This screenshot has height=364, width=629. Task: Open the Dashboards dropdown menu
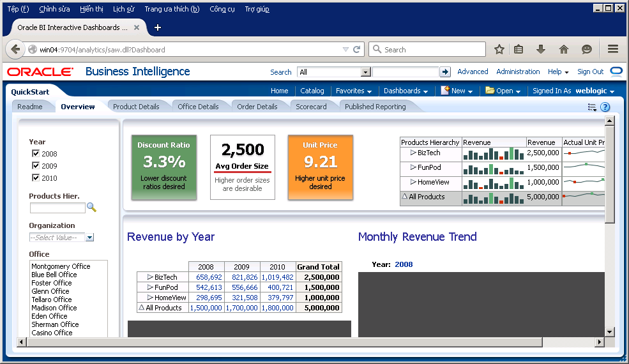[405, 91]
